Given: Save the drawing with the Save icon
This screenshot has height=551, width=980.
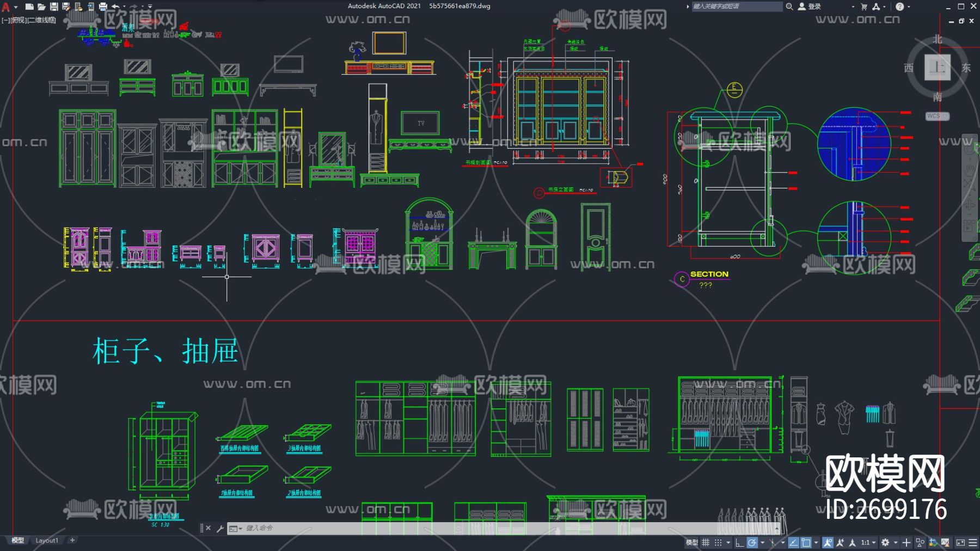Looking at the screenshot, I should (x=54, y=7).
